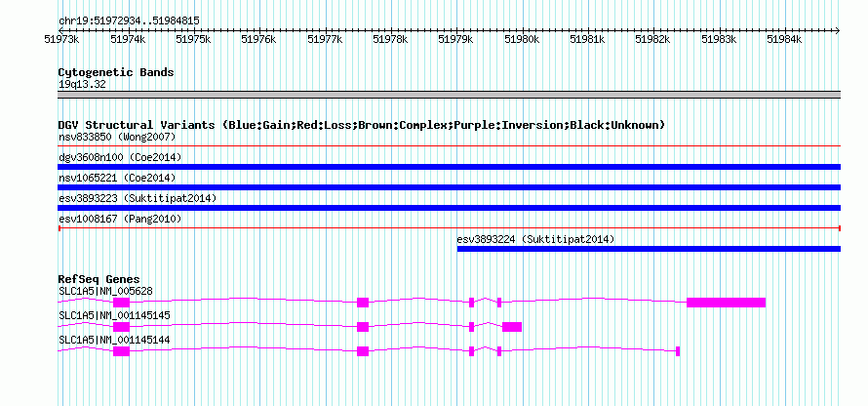Select NM_001145145 exon near 51974k
Screen dimensions: 868x406
tap(121, 327)
